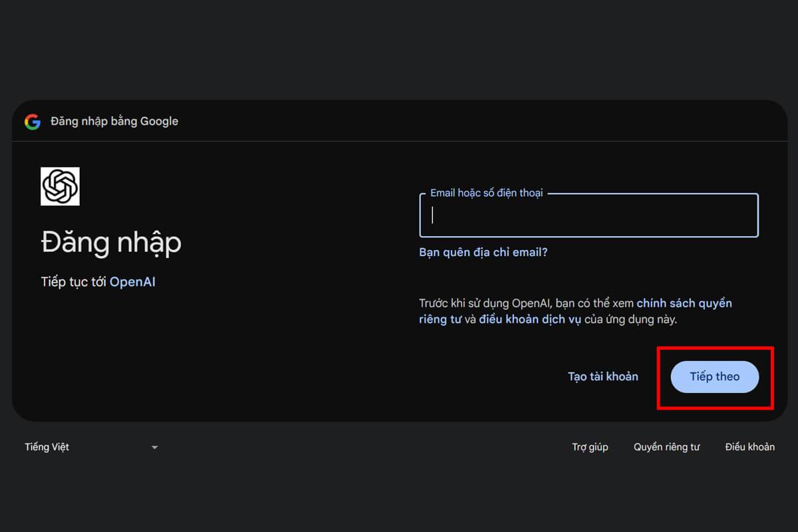Screen dimensions: 798x532
Task: Click the 'Tạo tài khoản' button
Action: coord(602,376)
